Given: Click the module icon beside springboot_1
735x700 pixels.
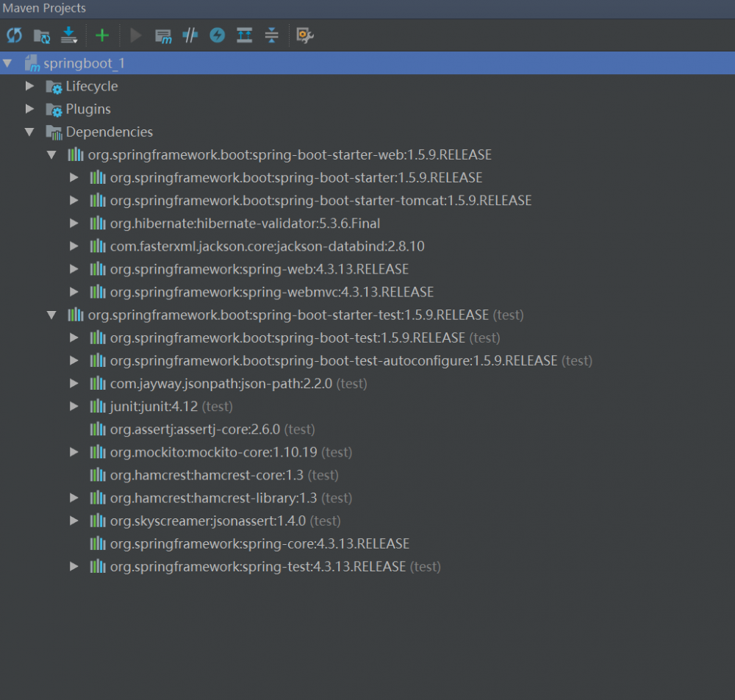Looking at the screenshot, I should (x=31, y=63).
